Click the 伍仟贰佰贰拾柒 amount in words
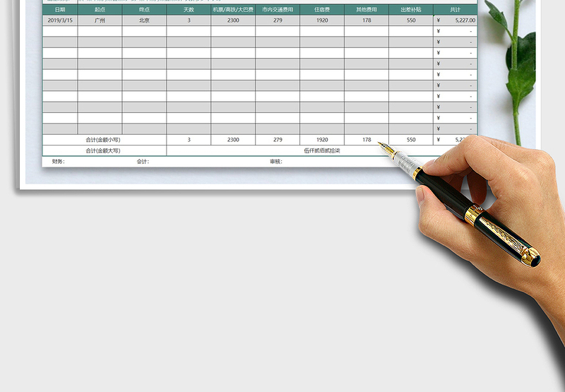 322,150
